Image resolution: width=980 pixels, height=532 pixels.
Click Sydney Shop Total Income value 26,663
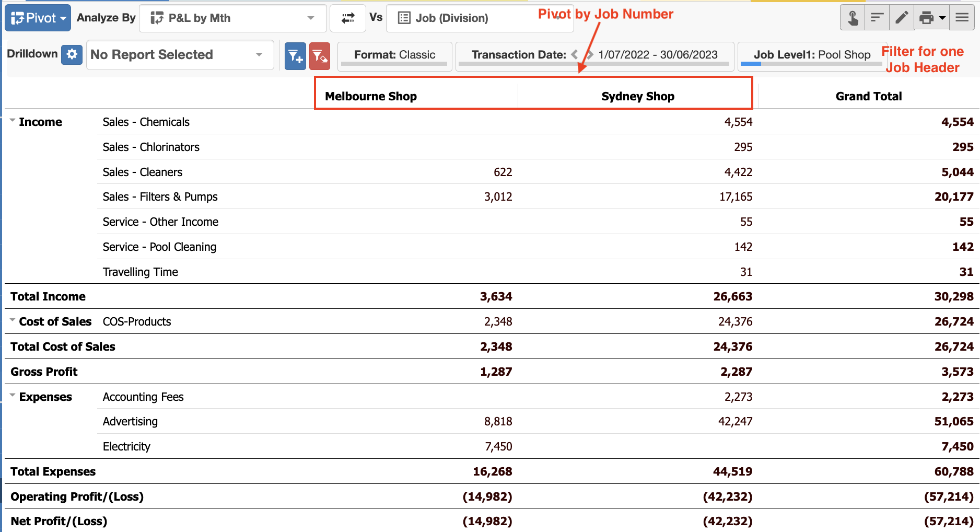(x=733, y=296)
